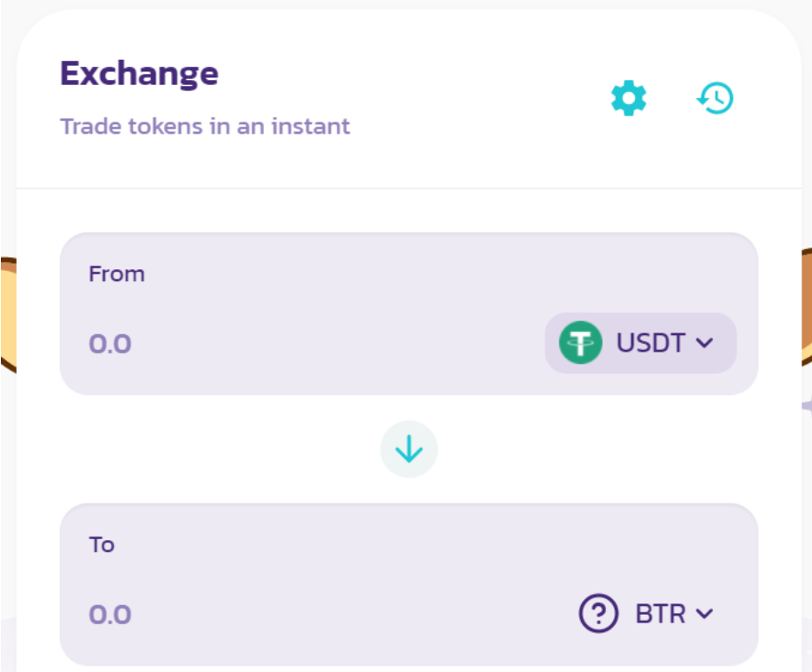The height and width of the screenshot is (672, 812).
Task: Open recent transactions history icon
Action: coord(716,98)
